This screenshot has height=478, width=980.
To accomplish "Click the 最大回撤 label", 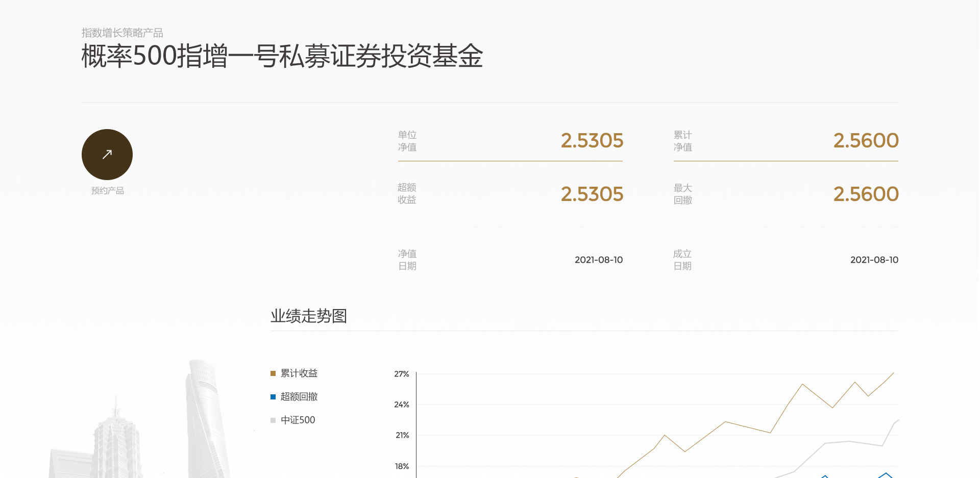I will (683, 194).
